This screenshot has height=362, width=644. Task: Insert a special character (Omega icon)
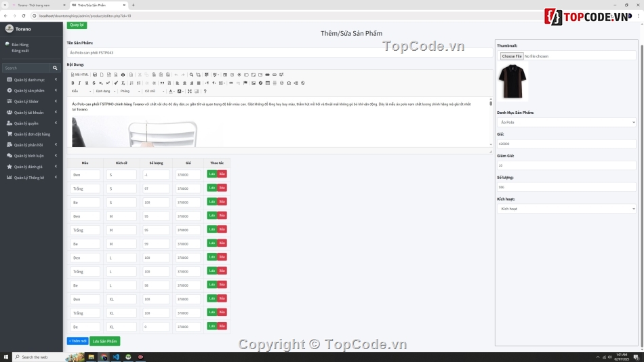tap(289, 83)
